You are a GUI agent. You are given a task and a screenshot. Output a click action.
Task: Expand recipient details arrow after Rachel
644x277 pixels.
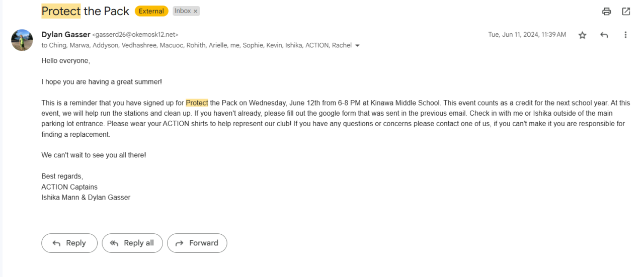pos(357,46)
